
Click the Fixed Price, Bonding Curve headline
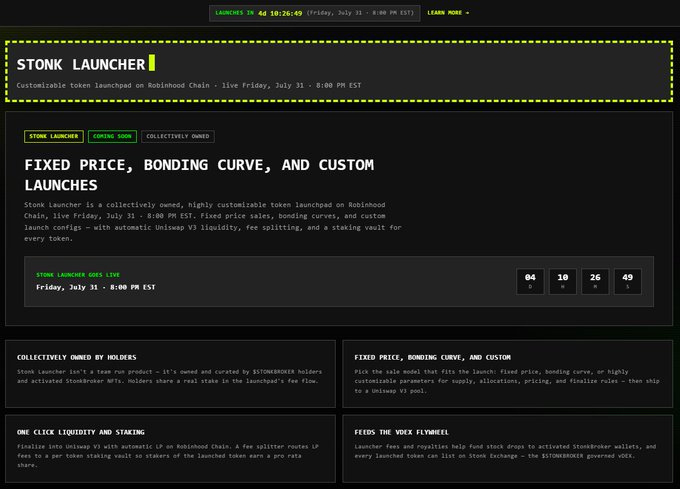click(x=199, y=175)
